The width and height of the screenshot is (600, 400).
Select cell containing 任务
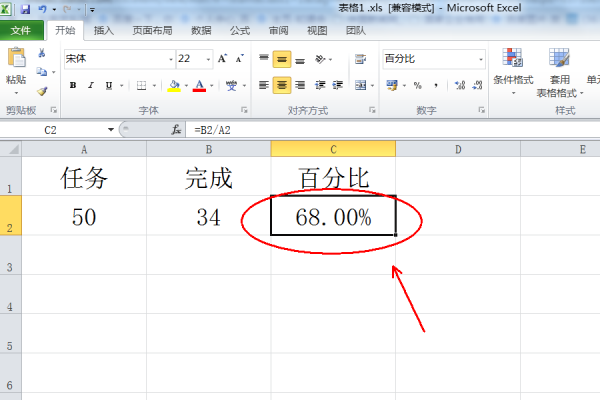click(84, 176)
